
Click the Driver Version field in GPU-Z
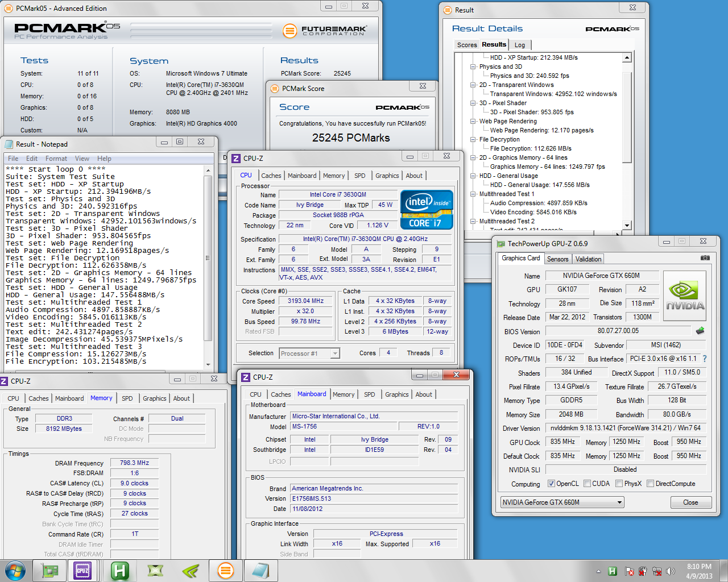click(626, 428)
